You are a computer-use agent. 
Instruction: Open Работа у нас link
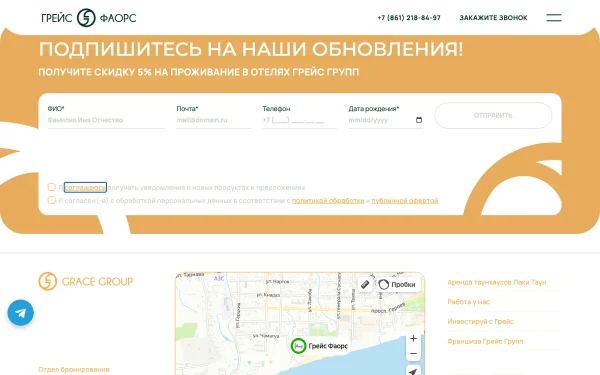coord(469,302)
